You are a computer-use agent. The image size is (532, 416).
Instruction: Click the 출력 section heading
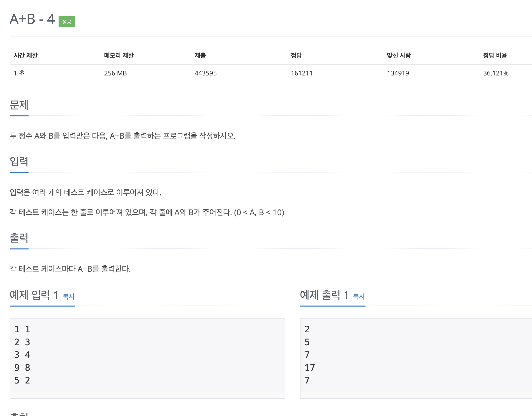(x=19, y=238)
